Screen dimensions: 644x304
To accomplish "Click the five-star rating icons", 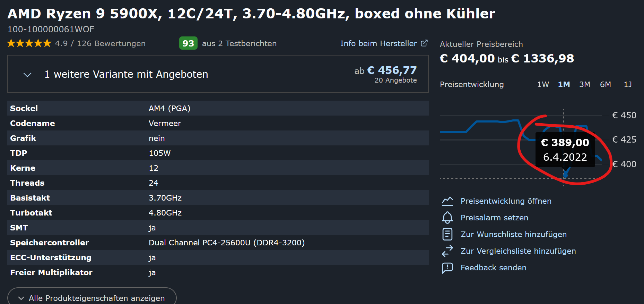I will coord(29,43).
